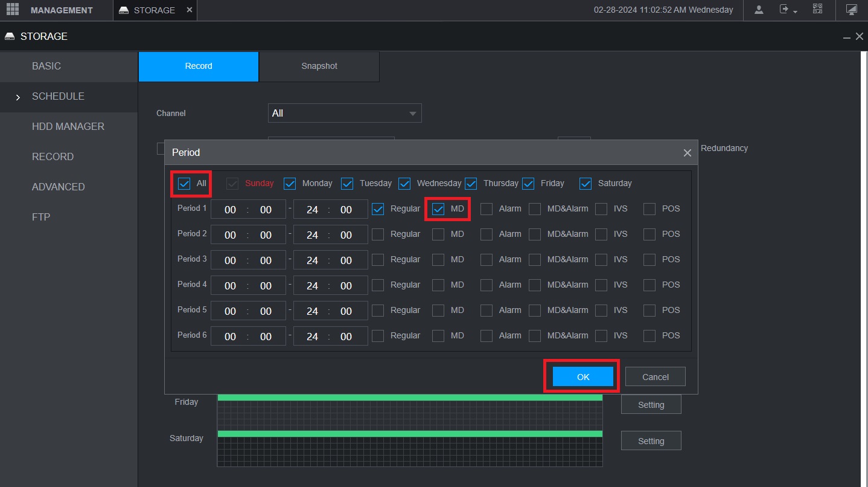Toggle the Monday checkbox
This screenshot has width=868, height=487.
(x=290, y=183)
